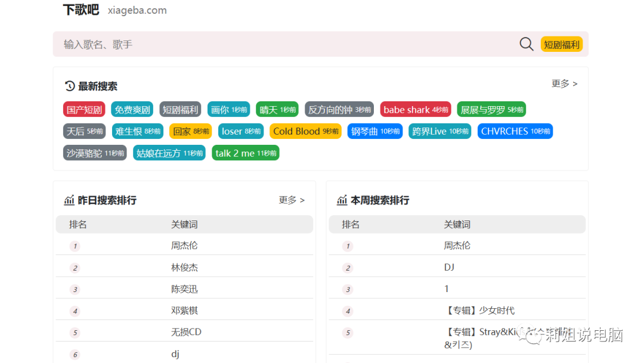Open 【专辑】少女时代 in weekly ranking

479,311
